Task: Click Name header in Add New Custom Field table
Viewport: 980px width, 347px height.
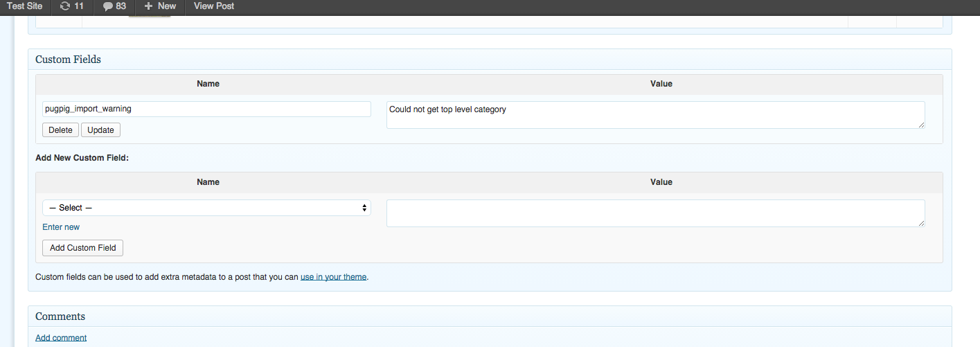Action: pos(208,182)
